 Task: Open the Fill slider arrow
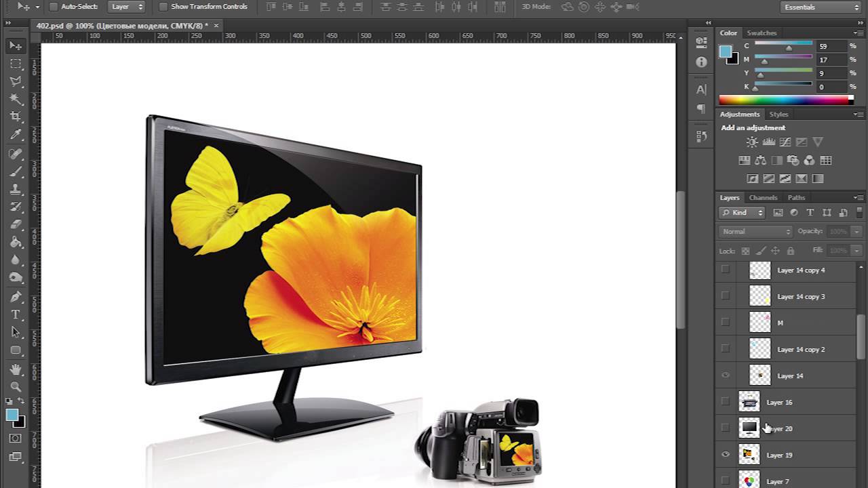pos(857,251)
